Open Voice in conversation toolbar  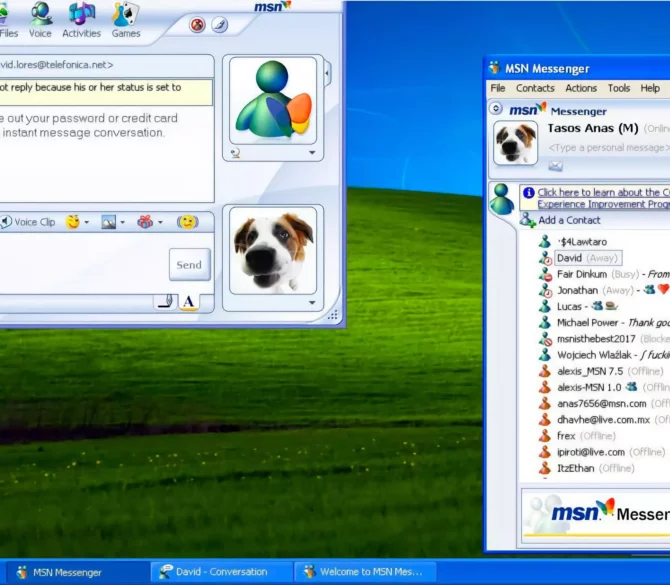[x=40, y=20]
